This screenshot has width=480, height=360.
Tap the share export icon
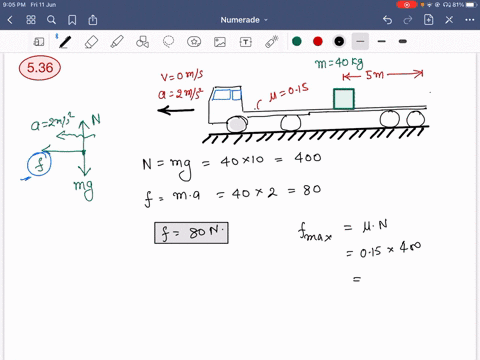tap(93, 20)
